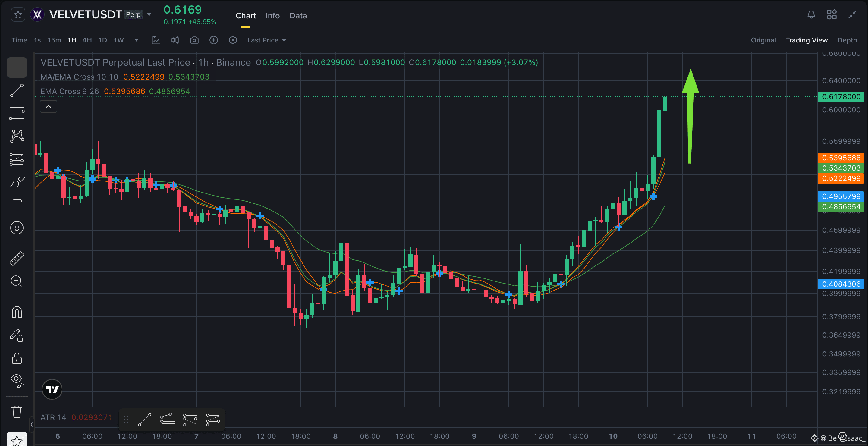
Task: Select the 1s time interval
Action: [x=37, y=40]
